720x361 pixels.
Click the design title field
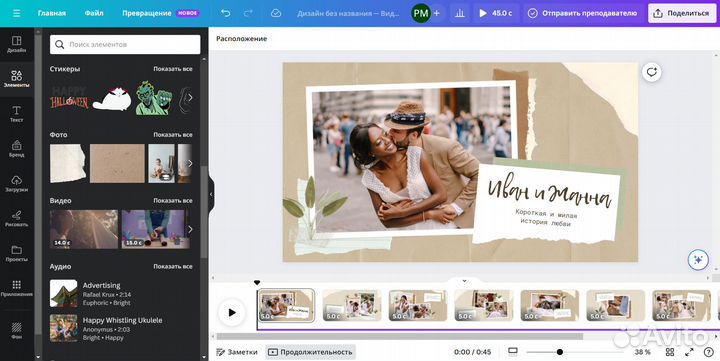click(348, 13)
